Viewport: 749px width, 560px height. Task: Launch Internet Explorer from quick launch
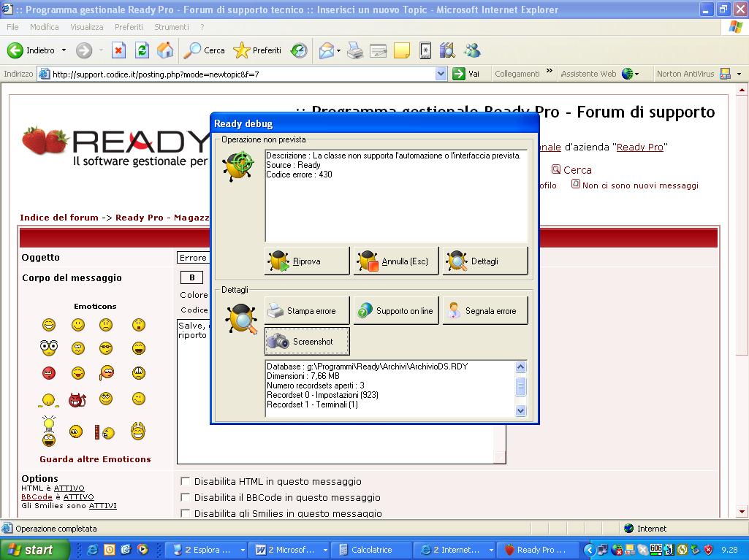[92, 550]
